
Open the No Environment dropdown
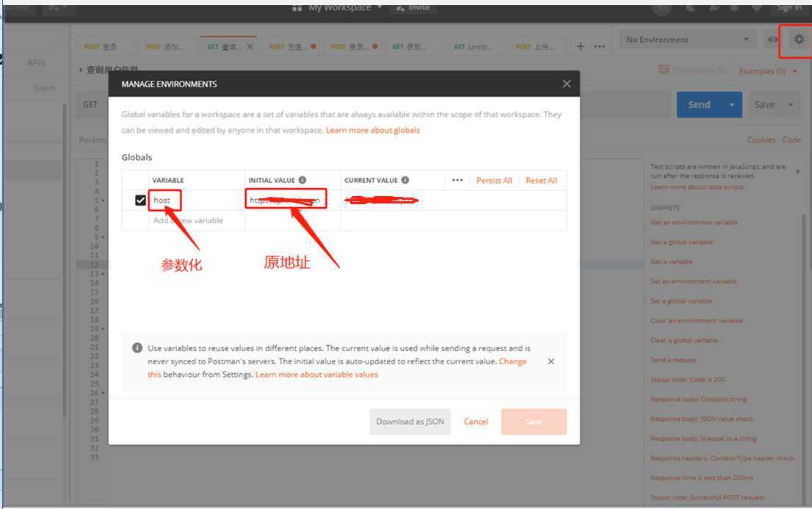tap(687, 40)
